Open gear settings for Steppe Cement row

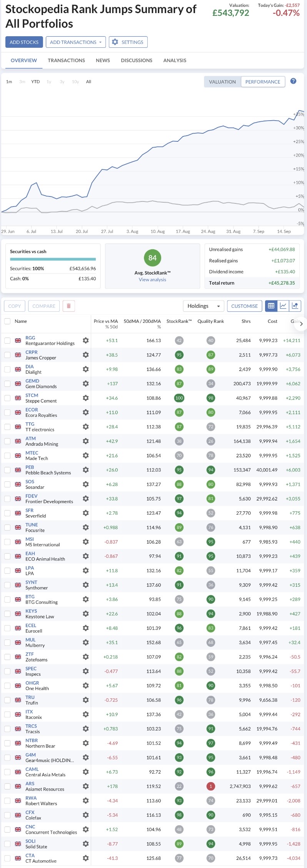click(x=85, y=398)
